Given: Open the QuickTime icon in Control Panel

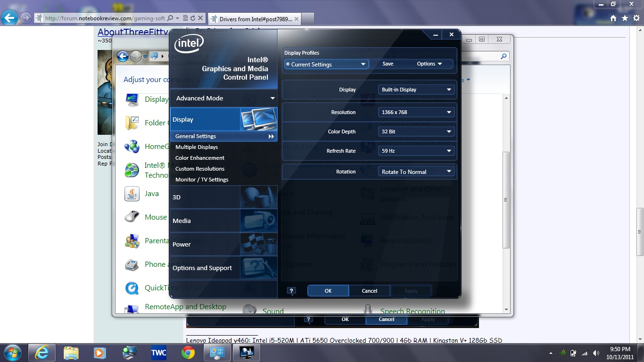Looking at the screenshot, I should (x=132, y=288).
